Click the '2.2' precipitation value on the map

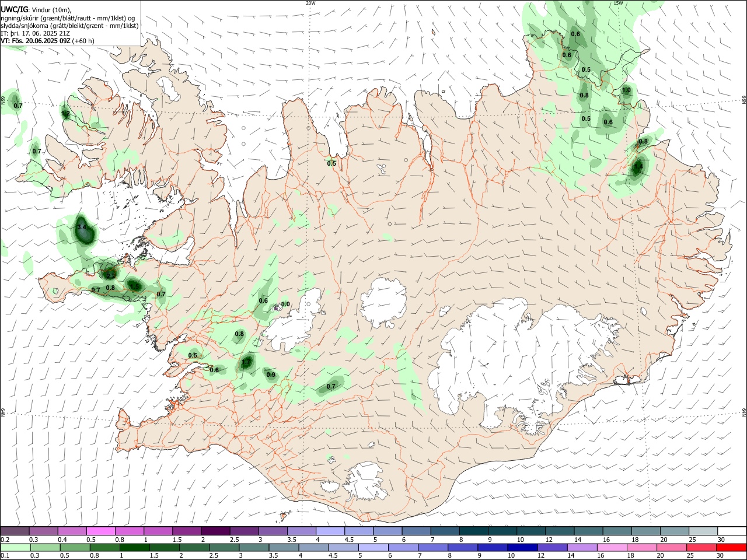click(x=110, y=275)
